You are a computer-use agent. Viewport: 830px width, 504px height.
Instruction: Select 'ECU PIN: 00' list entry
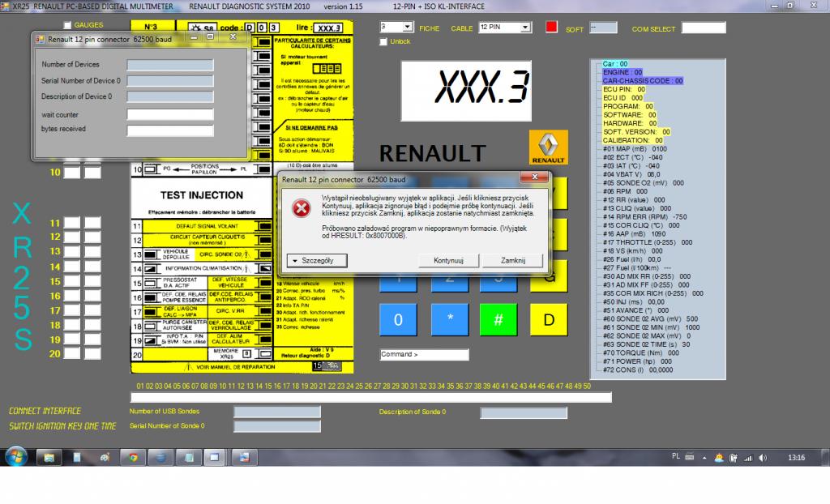(624, 89)
